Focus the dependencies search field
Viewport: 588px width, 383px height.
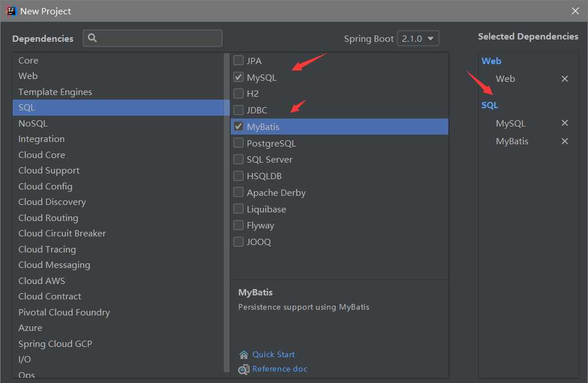tap(153, 38)
